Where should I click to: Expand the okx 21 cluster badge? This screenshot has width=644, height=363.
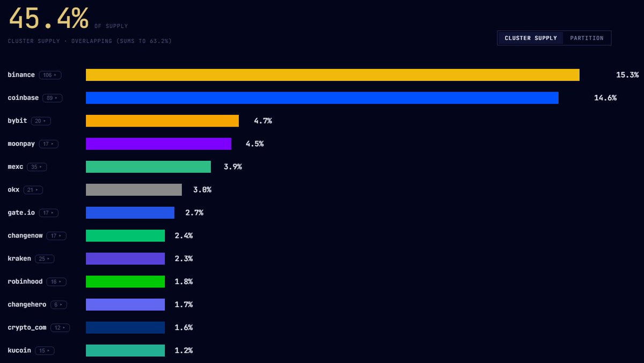coord(33,190)
